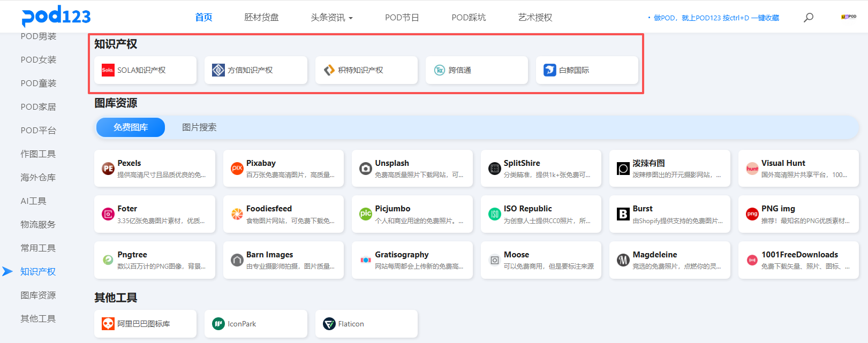Go to AI工具 in the sidebar

click(x=33, y=201)
